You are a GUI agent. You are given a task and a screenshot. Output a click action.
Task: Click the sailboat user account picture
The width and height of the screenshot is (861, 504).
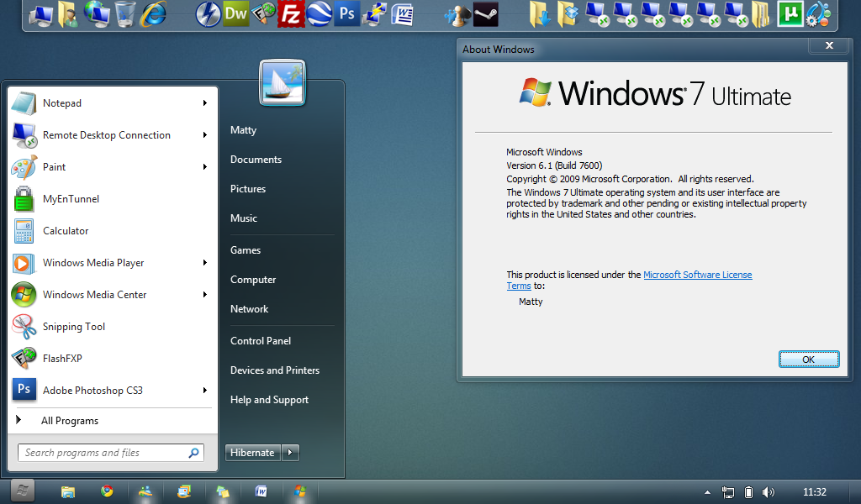tap(283, 82)
